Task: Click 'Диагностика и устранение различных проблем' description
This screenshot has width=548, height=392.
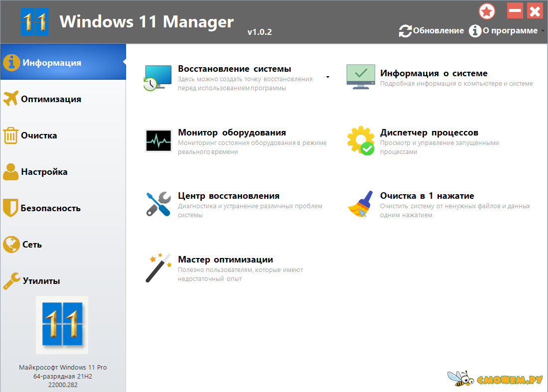Action: (250, 206)
